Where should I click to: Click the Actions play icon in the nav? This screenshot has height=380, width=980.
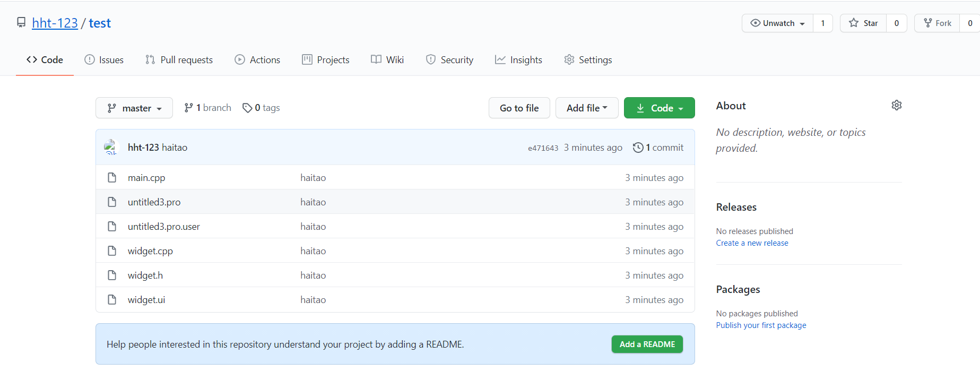tap(240, 59)
